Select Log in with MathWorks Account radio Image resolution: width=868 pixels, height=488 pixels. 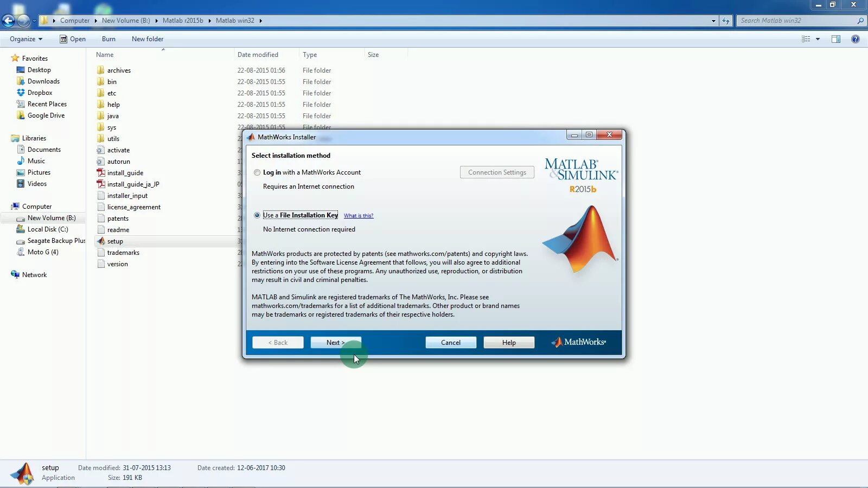257,172
